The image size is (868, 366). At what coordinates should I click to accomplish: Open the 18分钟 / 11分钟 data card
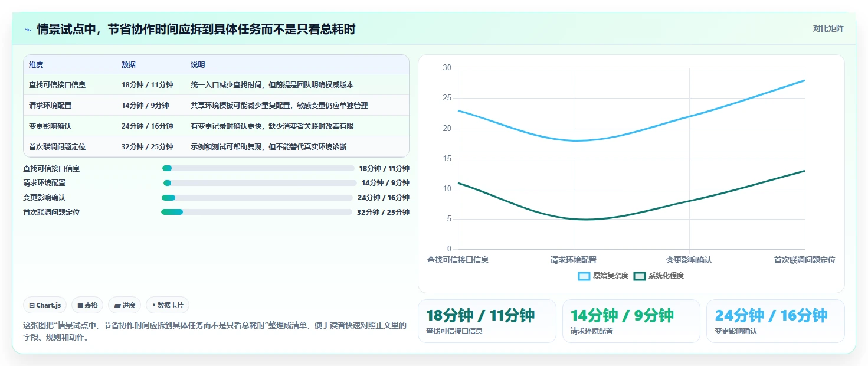[x=487, y=321]
